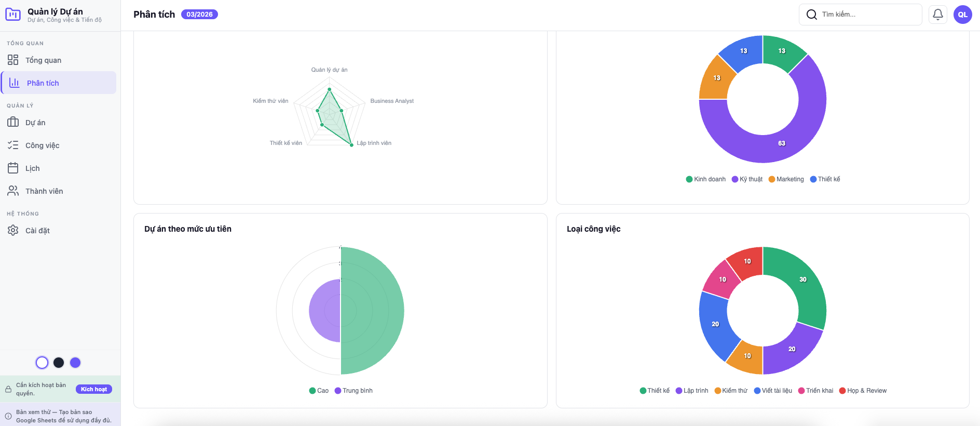The height and width of the screenshot is (426, 980).
Task: Click the QL user avatar
Action: point(962,15)
